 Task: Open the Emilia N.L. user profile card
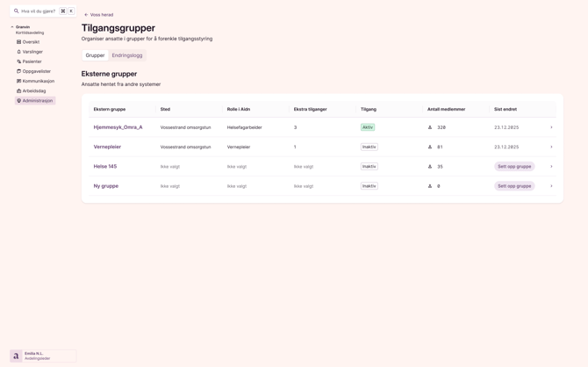(43, 356)
